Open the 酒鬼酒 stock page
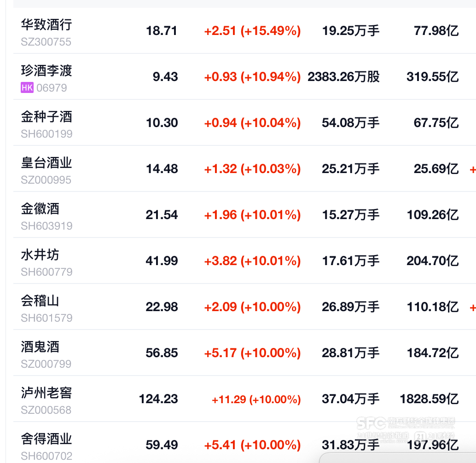This screenshot has width=476, height=463. tap(40, 347)
